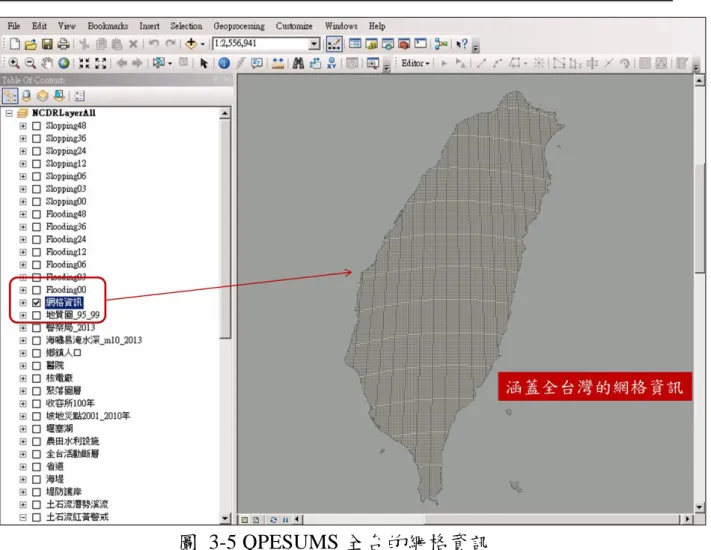Go back to previous extent arrow
The image size is (711, 550).
[x=121, y=63]
